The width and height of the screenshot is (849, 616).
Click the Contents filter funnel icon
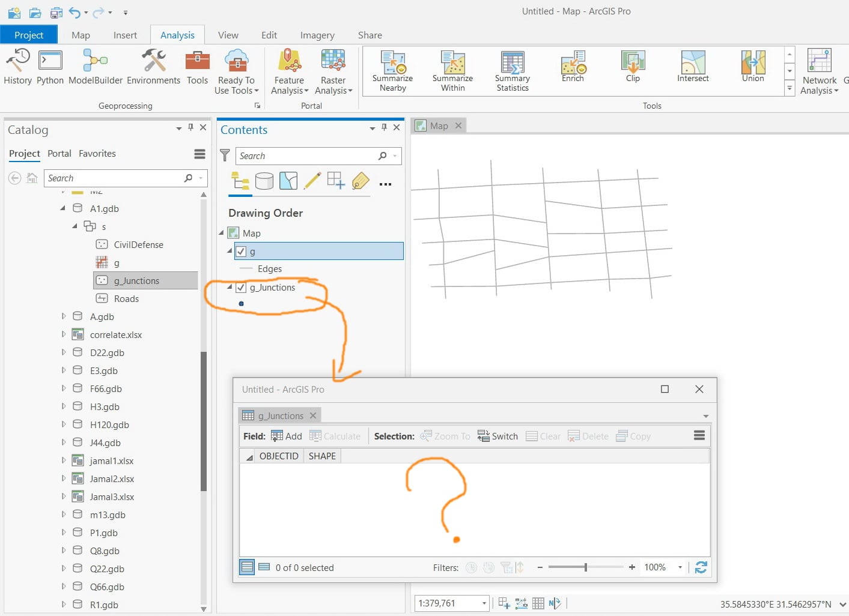point(225,156)
